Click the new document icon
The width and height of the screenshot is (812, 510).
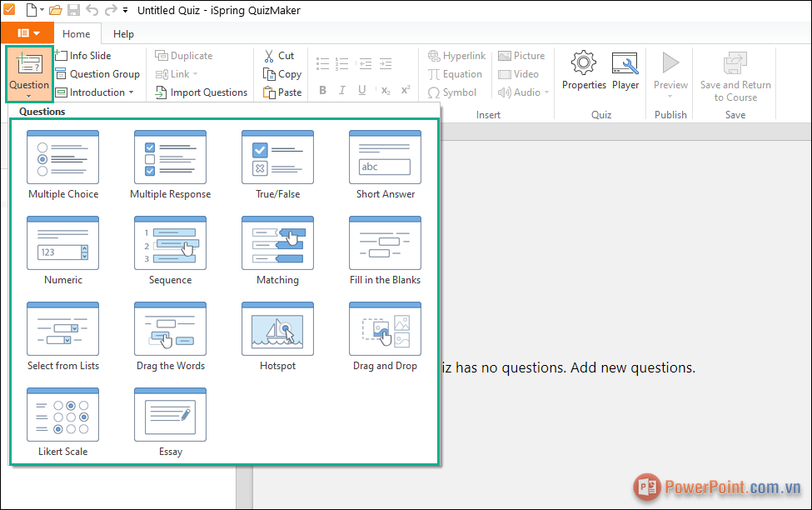pos(32,10)
